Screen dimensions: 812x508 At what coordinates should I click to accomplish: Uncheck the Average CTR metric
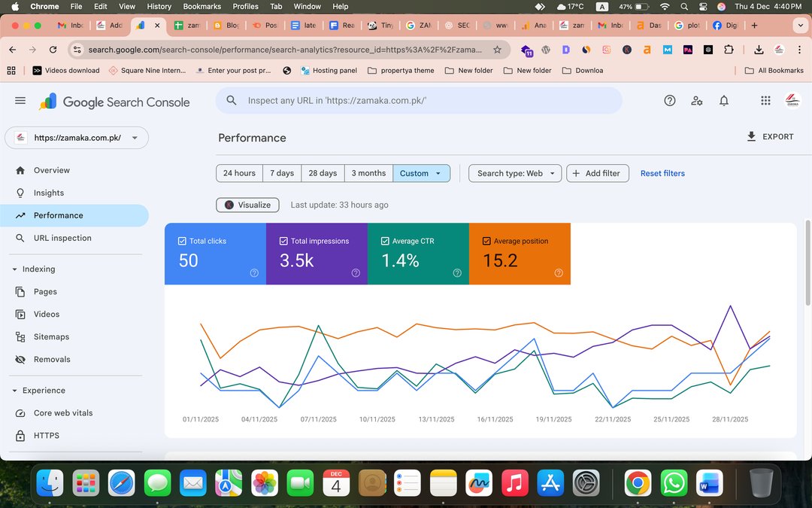click(x=385, y=241)
